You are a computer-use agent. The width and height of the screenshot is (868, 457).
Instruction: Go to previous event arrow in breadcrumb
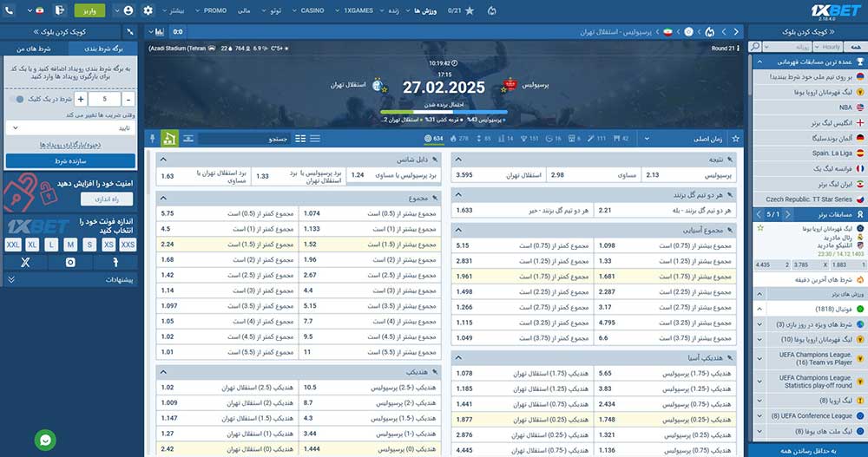[x=724, y=31]
